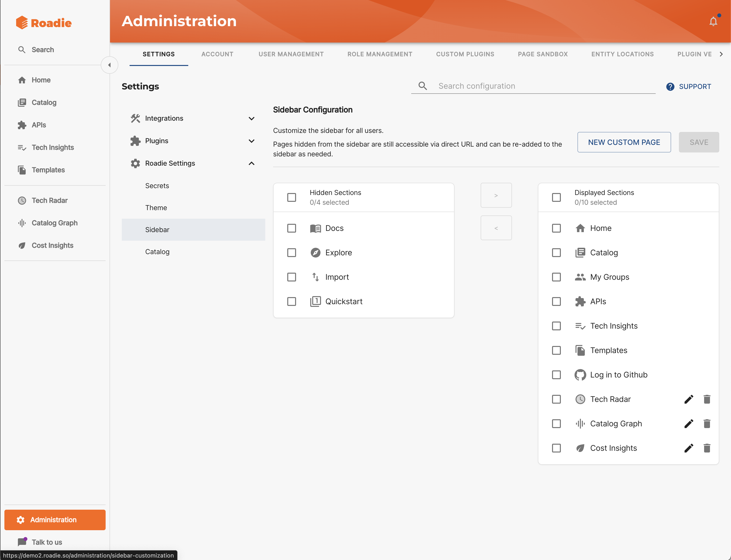
Task: Open the Secrets settings page
Action: click(x=193, y=186)
